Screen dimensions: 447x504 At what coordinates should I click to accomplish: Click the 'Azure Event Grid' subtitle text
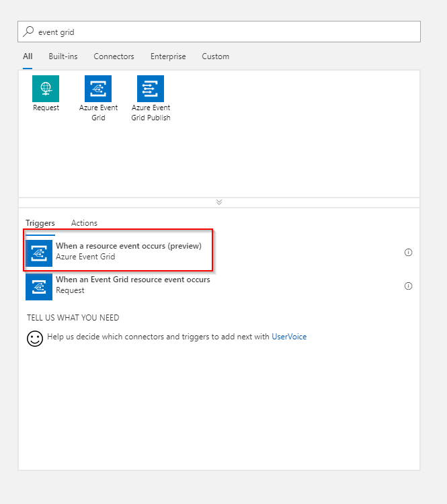tap(85, 257)
